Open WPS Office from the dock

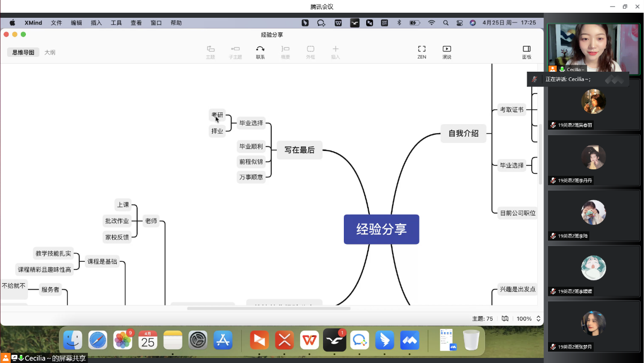(x=309, y=340)
